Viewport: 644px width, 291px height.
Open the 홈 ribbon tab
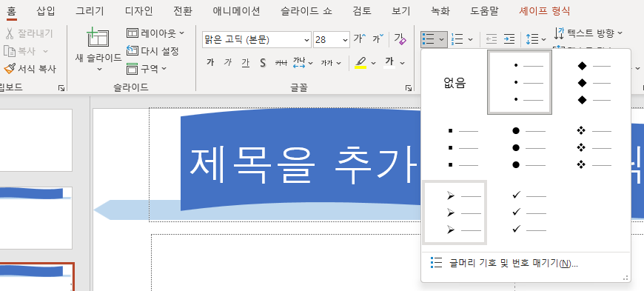coord(12,11)
